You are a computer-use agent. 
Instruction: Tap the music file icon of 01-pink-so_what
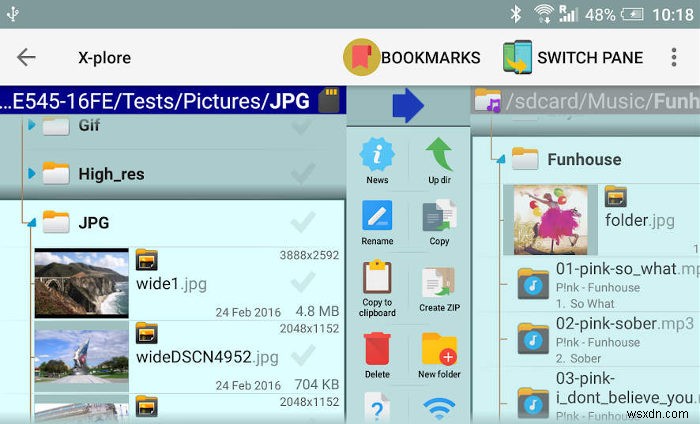tap(533, 284)
